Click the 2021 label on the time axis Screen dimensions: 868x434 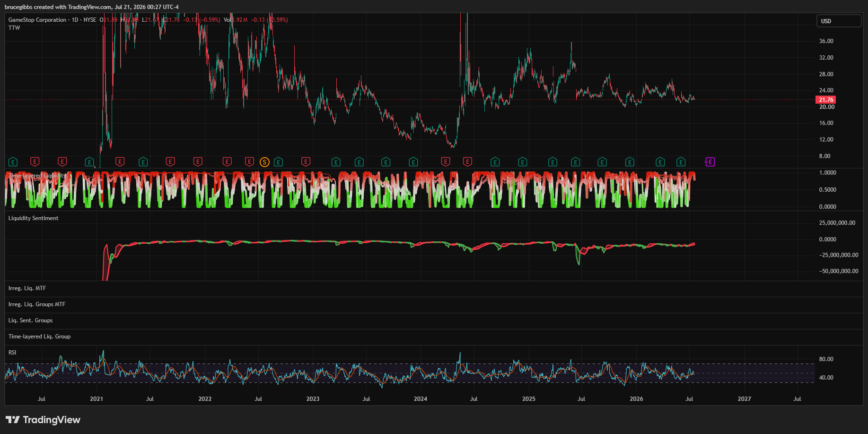coord(96,399)
